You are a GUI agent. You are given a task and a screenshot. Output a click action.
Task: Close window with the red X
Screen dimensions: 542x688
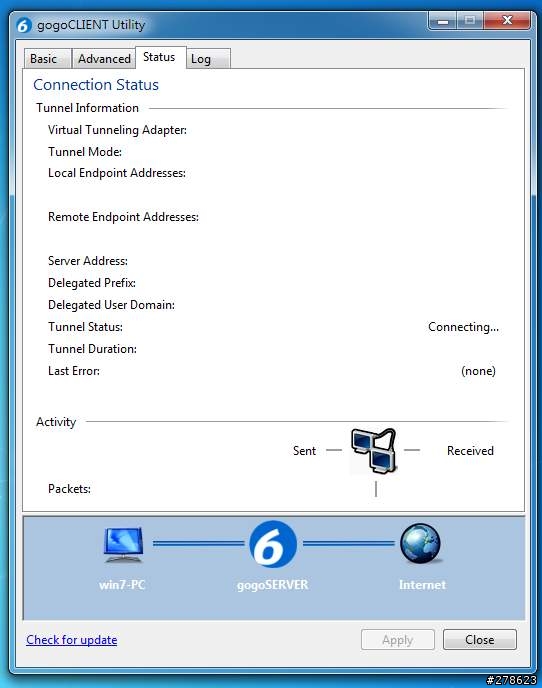tap(507, 21)
